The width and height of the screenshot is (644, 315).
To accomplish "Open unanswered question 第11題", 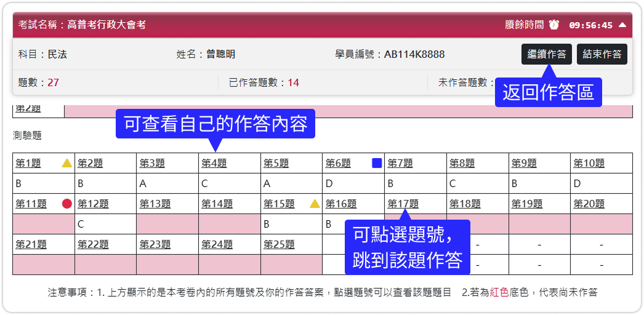I will (31, 204).
